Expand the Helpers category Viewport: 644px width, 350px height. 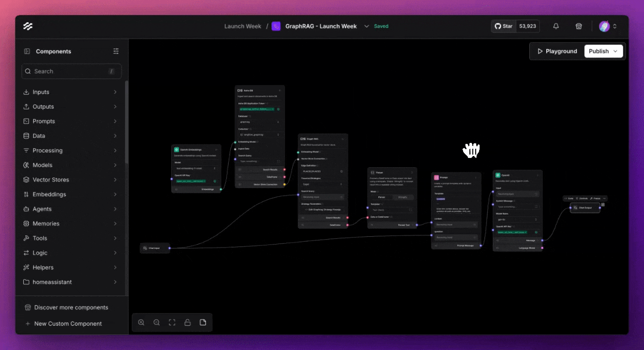pyautogui.click(x=72, y=267)
